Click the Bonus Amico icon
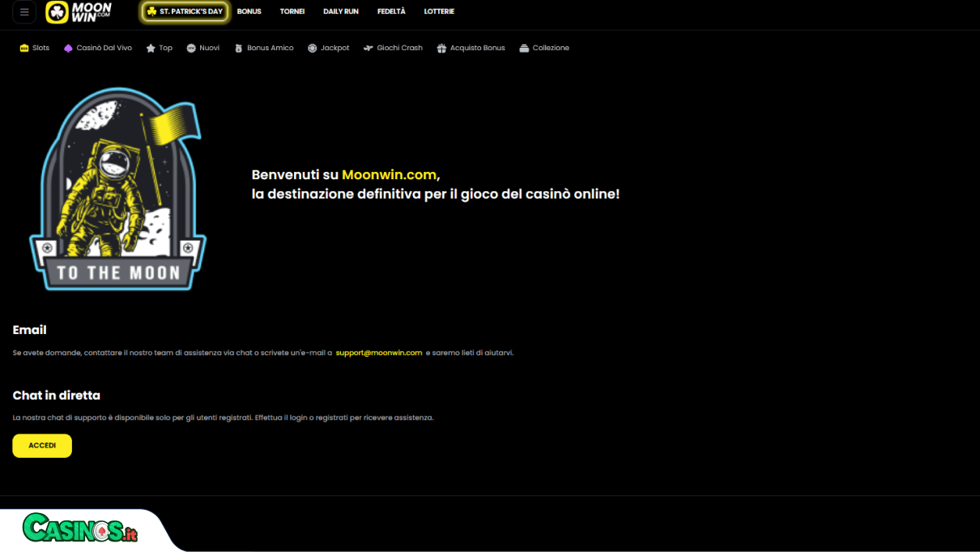Image resolution: width=980 pixels, height=552 pixels. point(238,49)
